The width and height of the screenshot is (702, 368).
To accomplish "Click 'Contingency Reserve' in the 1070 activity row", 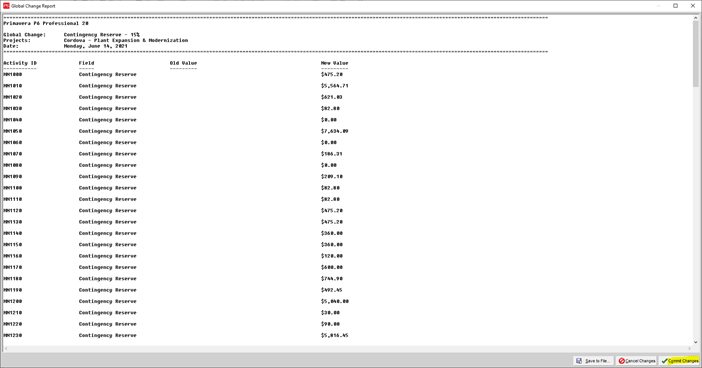I will pos(107,154).
